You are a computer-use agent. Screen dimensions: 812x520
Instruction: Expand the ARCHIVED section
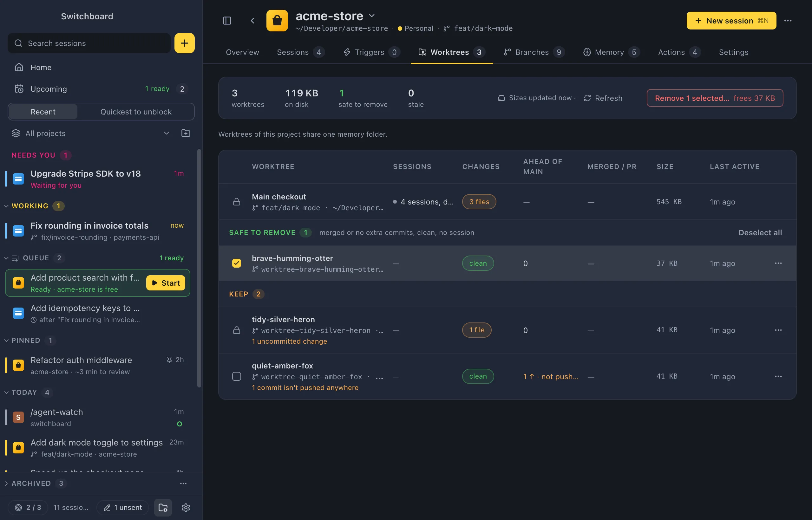[6, 483]
